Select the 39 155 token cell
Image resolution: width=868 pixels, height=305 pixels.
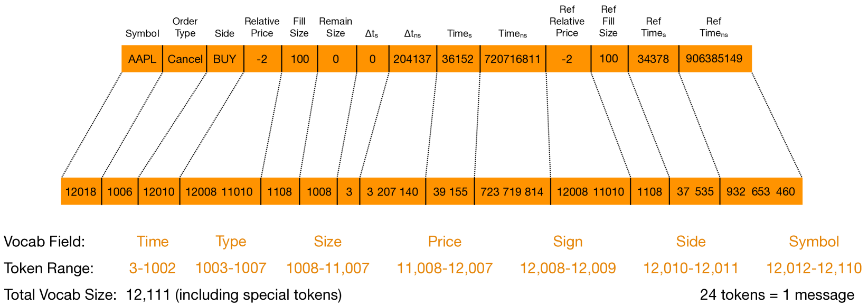pos(450,191)
